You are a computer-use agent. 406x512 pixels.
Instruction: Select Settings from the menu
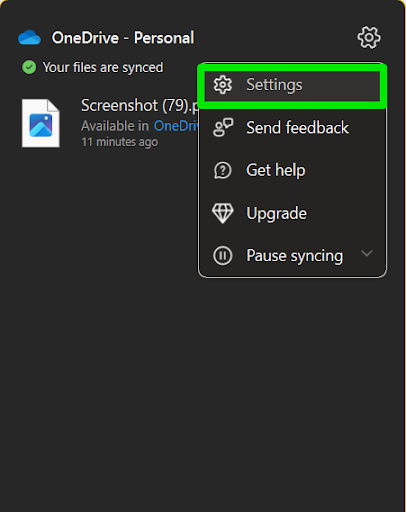coord(292,85)
